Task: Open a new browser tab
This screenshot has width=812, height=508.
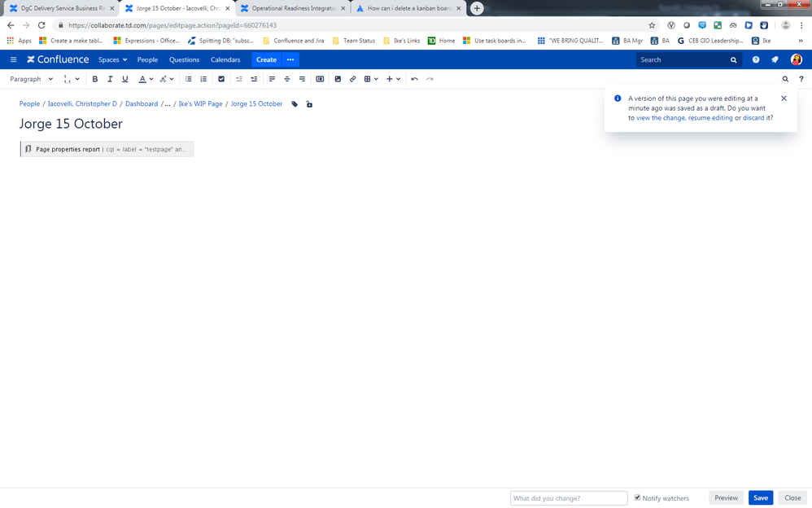Action: [477, 8]
